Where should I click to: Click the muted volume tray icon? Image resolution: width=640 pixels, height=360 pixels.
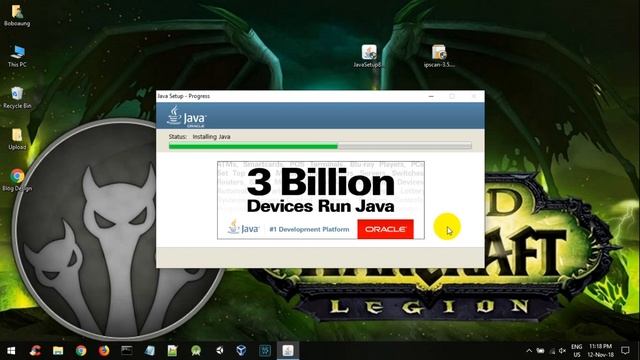562,350
